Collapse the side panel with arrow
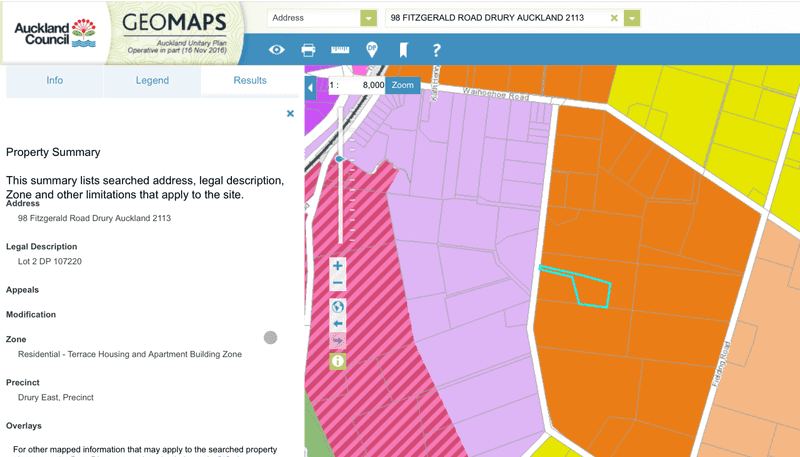The width and height of the screenshot is (800, 457). (310, 88)
